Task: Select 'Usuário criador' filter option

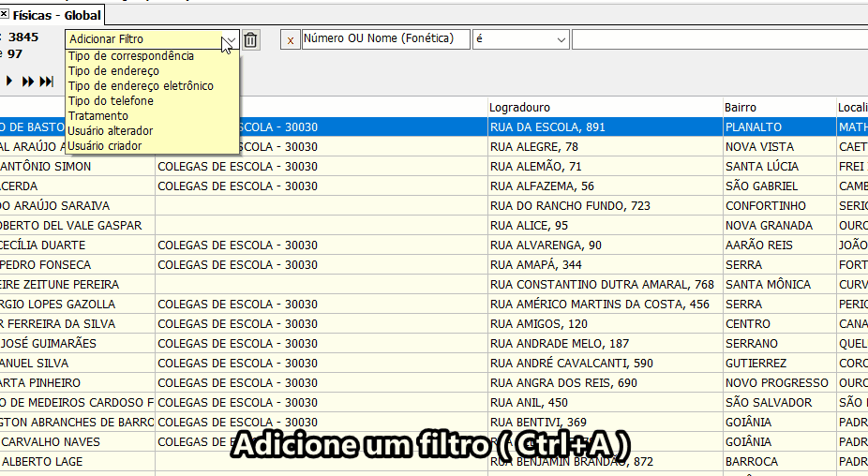Action: point(105,146)
